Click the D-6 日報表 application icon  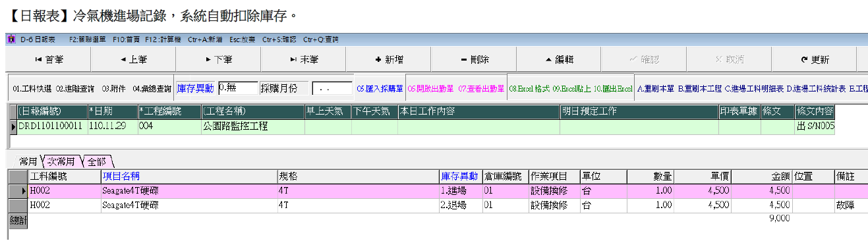pos(11,40)
